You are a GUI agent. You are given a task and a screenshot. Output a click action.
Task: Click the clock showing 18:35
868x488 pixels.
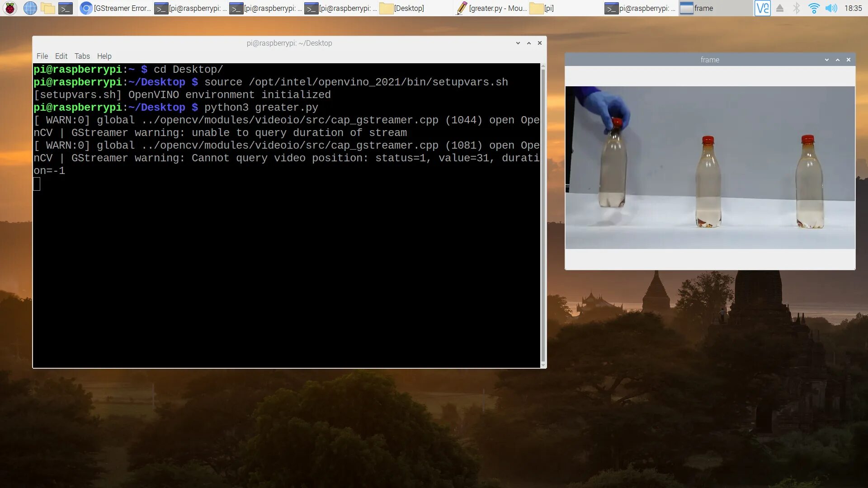(x=853, y=8)
